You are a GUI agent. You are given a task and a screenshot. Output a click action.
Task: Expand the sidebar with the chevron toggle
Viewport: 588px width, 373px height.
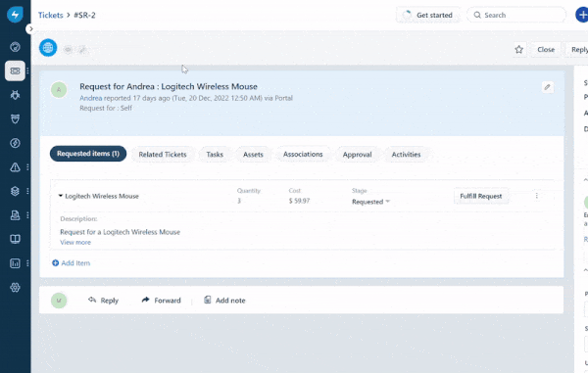[30, 28]
